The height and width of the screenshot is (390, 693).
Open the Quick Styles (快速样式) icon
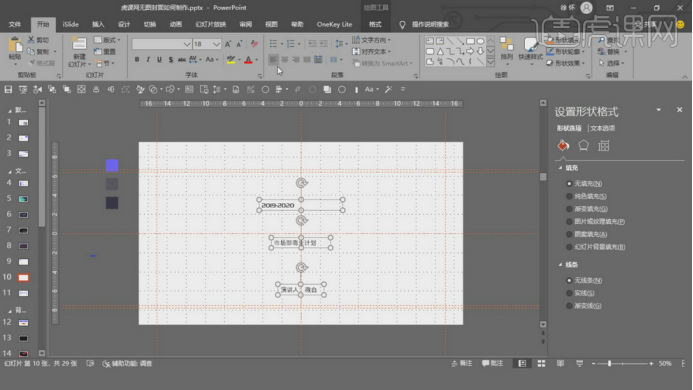click(x=530, y=45)
